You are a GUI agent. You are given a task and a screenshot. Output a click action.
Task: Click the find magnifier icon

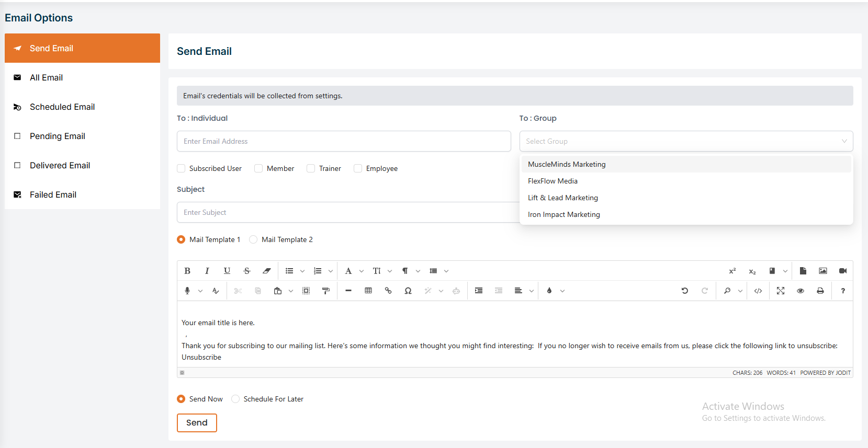[727, 291]
